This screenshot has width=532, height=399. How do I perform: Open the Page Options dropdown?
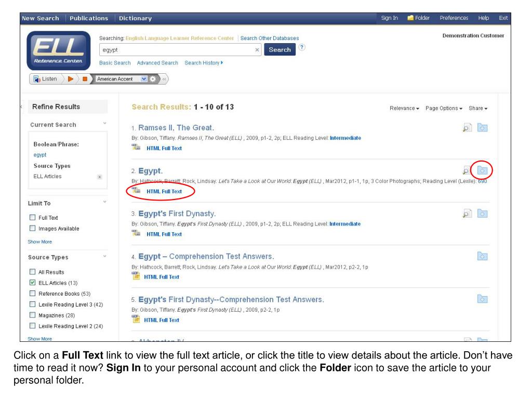pos(444,108)
